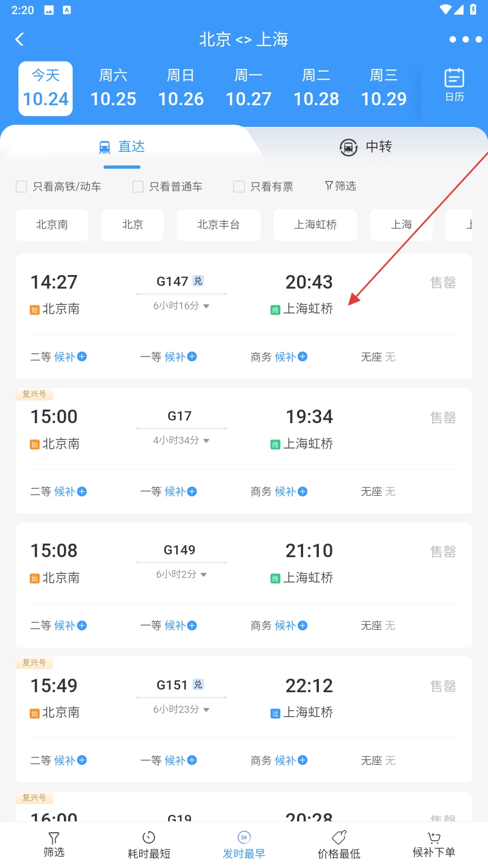Add 二等 候补 plus for G147

pos(82,356)
